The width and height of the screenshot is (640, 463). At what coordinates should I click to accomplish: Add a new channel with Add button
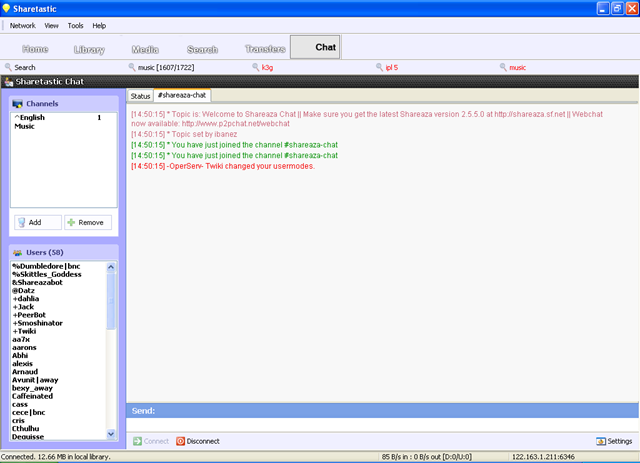coord(36,222)
